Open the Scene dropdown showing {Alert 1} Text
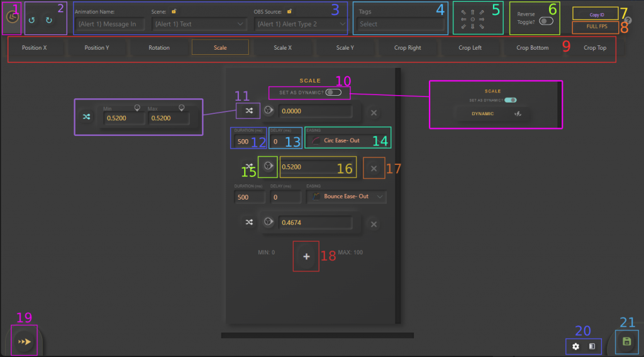 pos(199,24)
